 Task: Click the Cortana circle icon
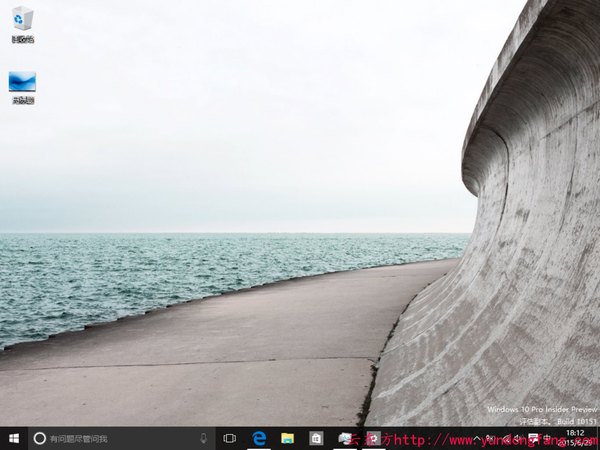click(x=40, y=439)
